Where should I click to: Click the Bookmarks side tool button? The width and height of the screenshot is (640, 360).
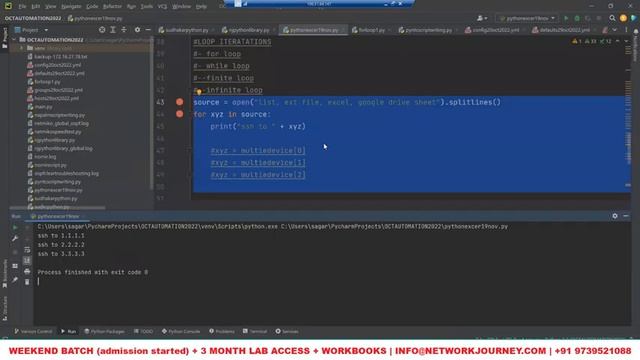pyautogui.click(x=4, y=273)
